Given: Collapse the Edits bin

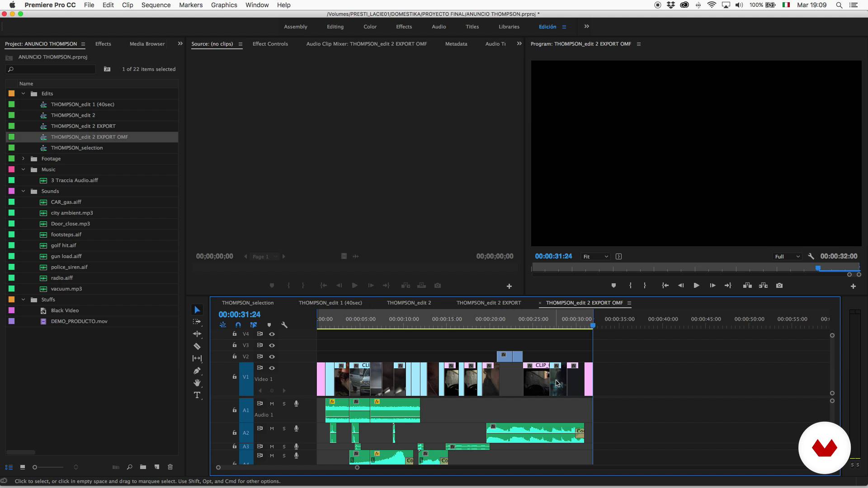Looking at the screenshot, I should coord(23,94).
